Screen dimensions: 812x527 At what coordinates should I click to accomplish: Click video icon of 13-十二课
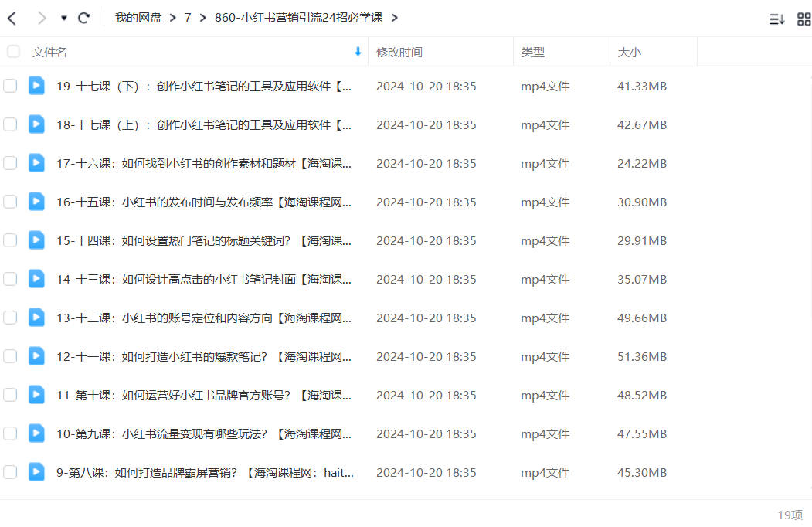(36, 317)
